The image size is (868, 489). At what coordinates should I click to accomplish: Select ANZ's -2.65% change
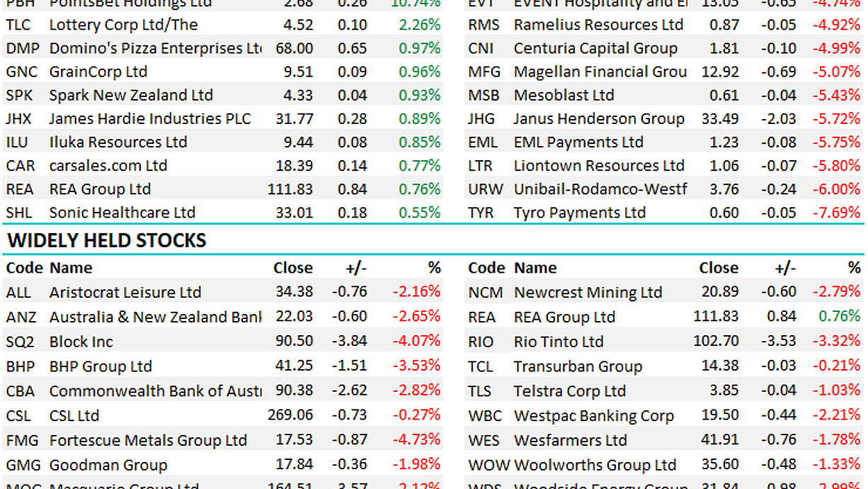[x=416, y=317]
